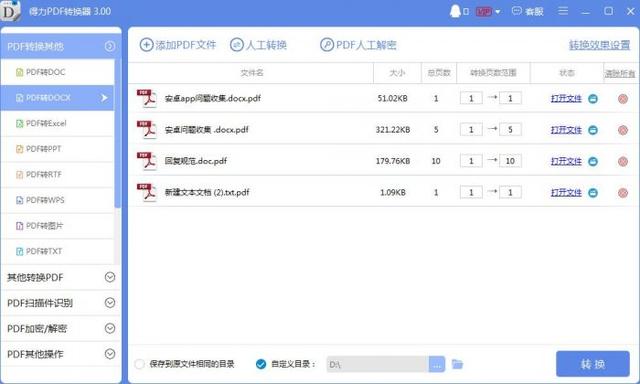The image size is (640, 384).
Task: Click the add PDF file plus icon
Action: [146, 44]
